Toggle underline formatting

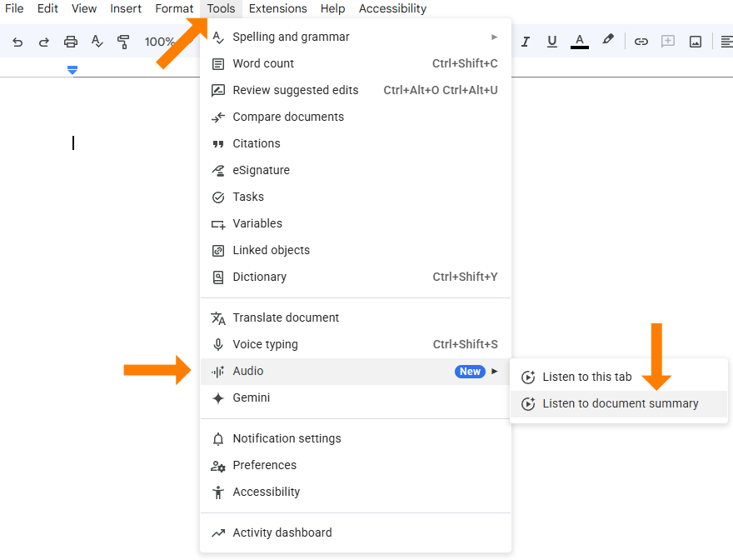pos(552,41)
